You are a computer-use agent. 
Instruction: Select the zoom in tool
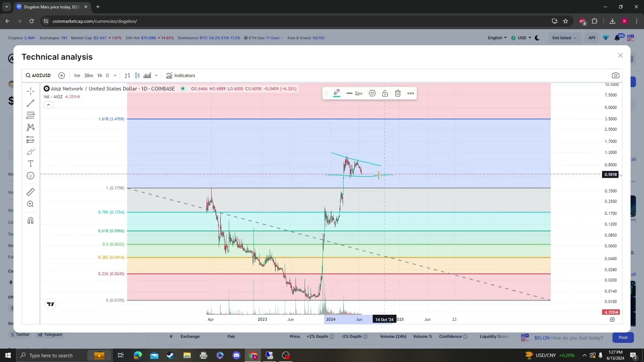point(30,204)
